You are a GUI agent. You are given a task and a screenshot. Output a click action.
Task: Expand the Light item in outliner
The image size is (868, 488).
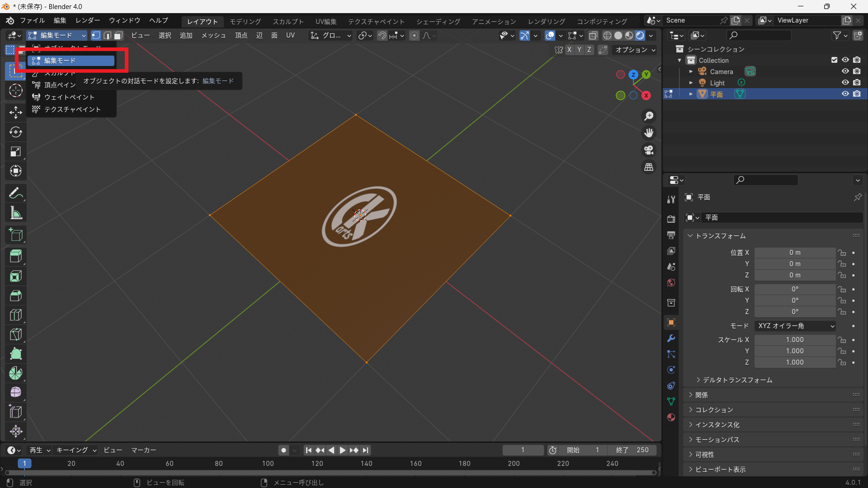pyautogui.click(x=691, y=83)
